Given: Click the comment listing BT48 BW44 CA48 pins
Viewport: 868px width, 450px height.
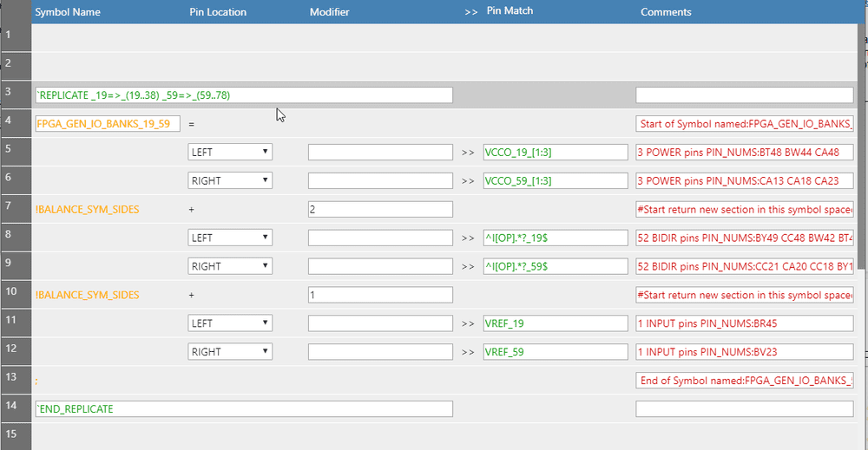Looking at the screenshot, I should [x=745, y=153].
